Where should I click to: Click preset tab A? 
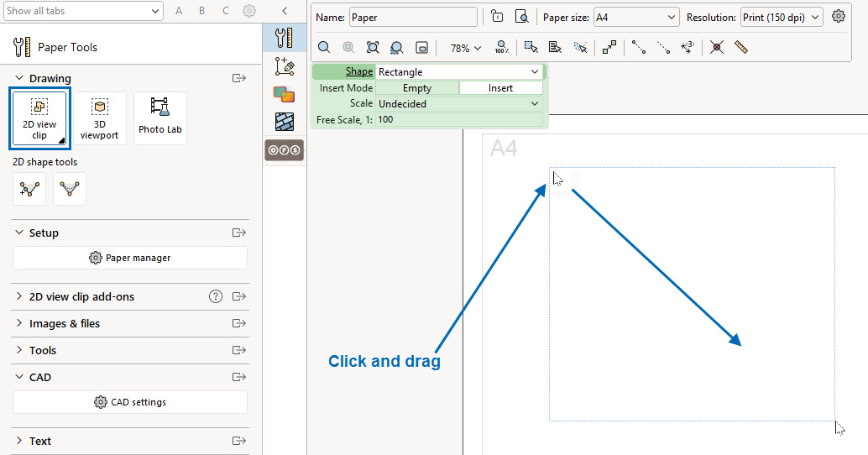click(178, 11)
